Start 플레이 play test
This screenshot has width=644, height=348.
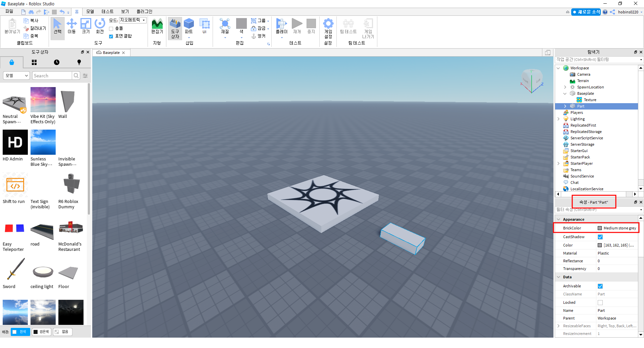point(281,27)
